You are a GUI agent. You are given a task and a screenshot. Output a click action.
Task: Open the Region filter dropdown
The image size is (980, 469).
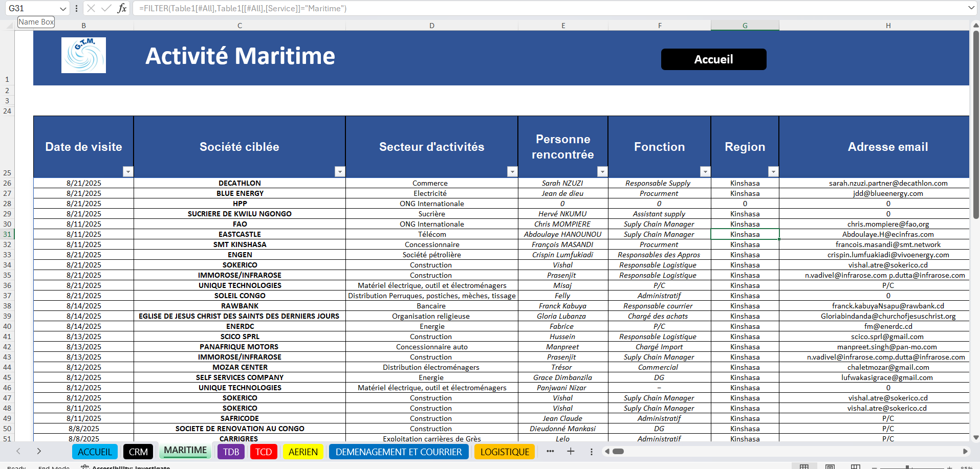coord(773,172)
